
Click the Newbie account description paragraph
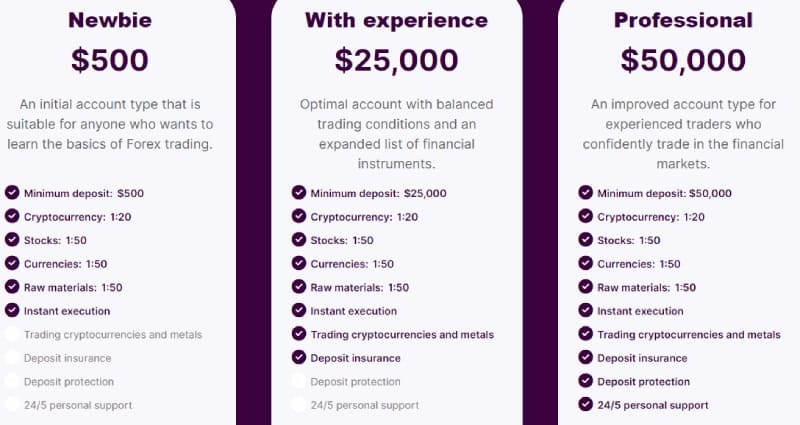110,124
